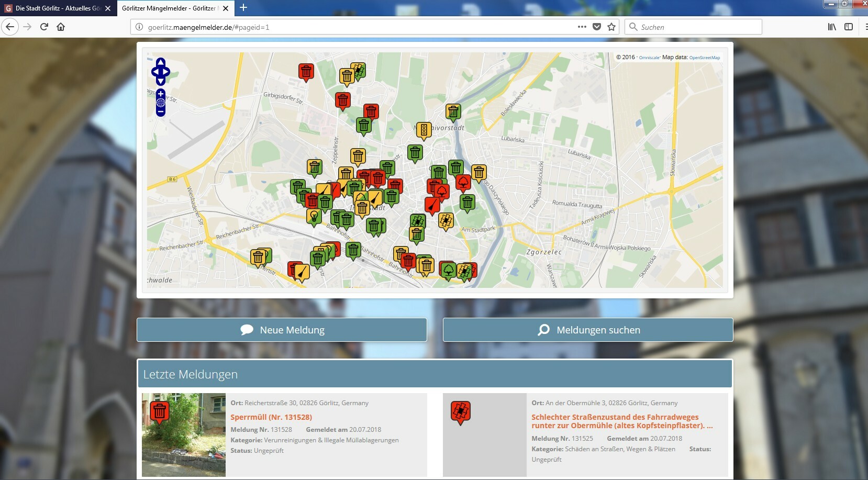Image resolution: width=868 pixels, height=480 pixels.
Task: Select the red broom marker on the map
Action: (432, 206)
